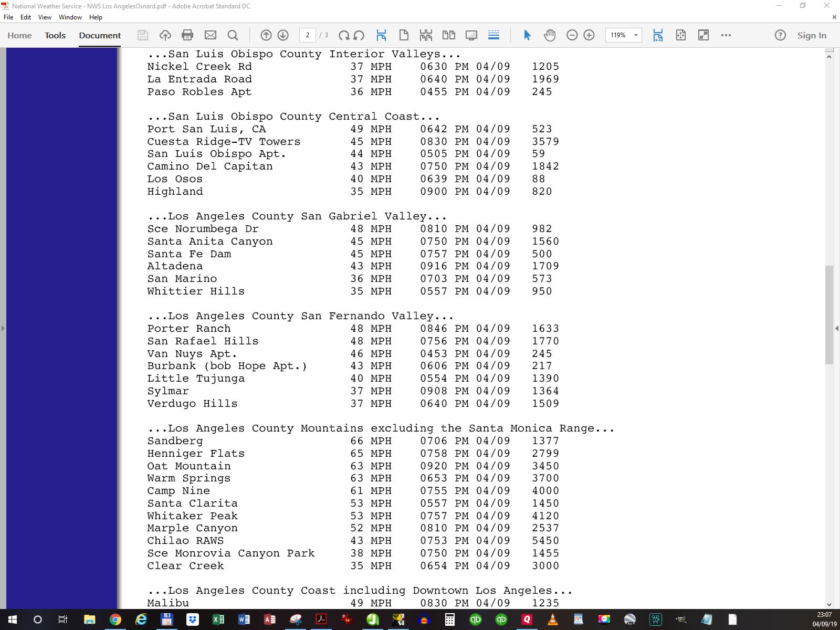The width and height of the screenshot is (840, 630).
Task: Go to previous page arrow
Action: 266,35
